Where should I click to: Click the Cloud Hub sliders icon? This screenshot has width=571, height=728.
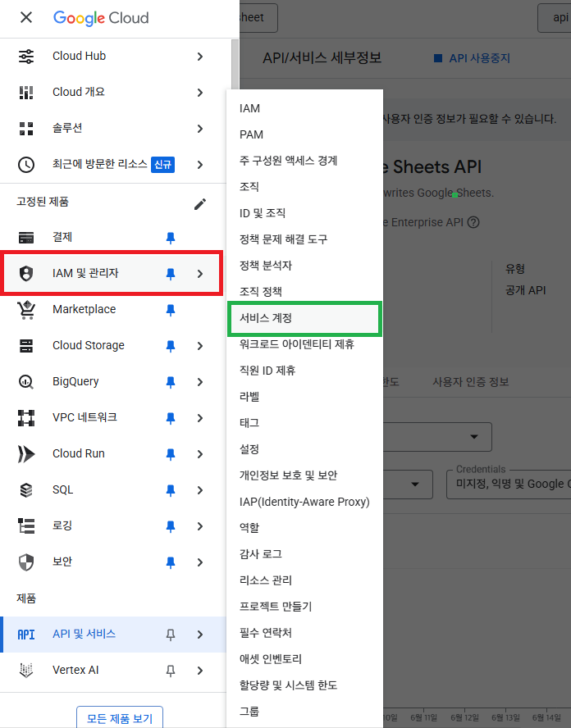click(26, 57)
